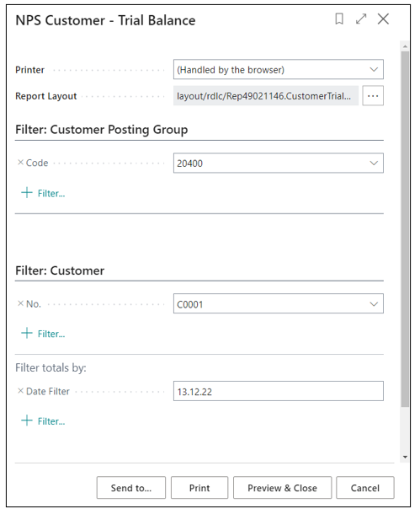The image size is (420, 514).
Task: Cancel the report request
Action: pyautogui.click(x=365, y=488)
